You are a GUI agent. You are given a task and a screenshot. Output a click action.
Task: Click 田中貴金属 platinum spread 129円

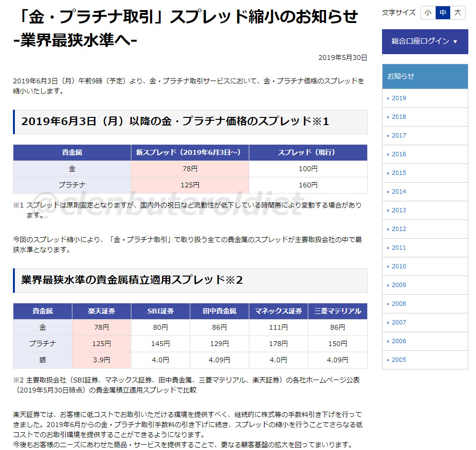coord(219,344)
